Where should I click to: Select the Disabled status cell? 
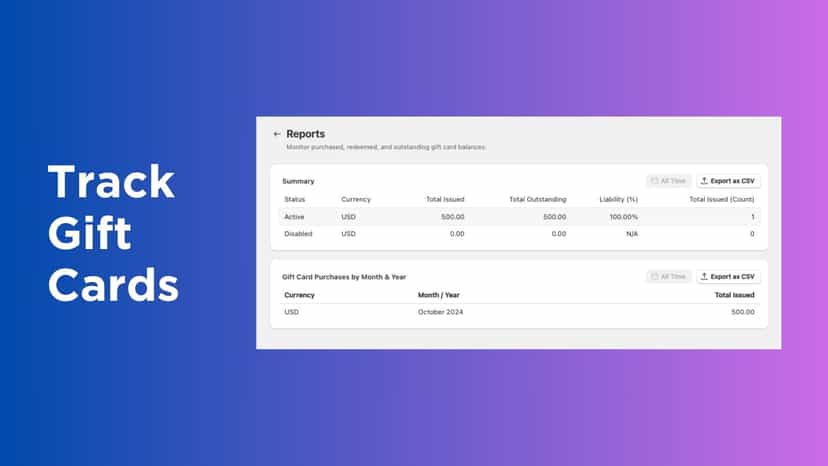click(x=298, y=234)
